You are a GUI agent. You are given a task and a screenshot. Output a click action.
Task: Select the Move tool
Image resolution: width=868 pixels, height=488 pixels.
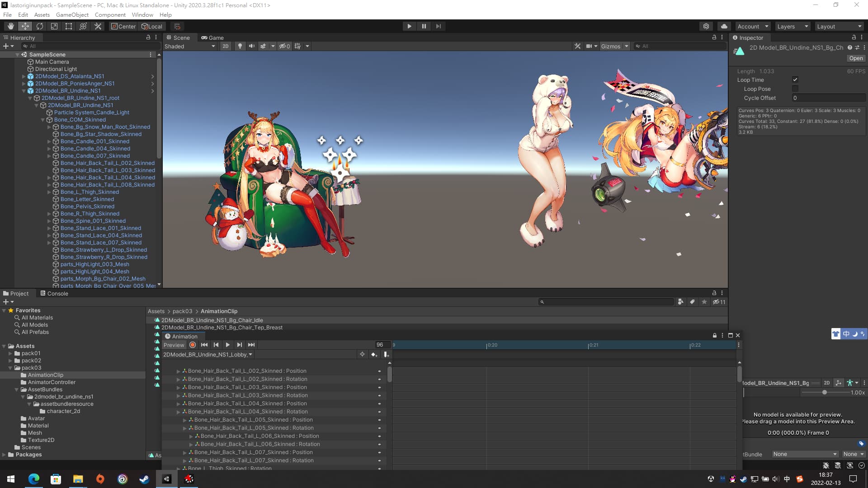[x=25, y=26]
